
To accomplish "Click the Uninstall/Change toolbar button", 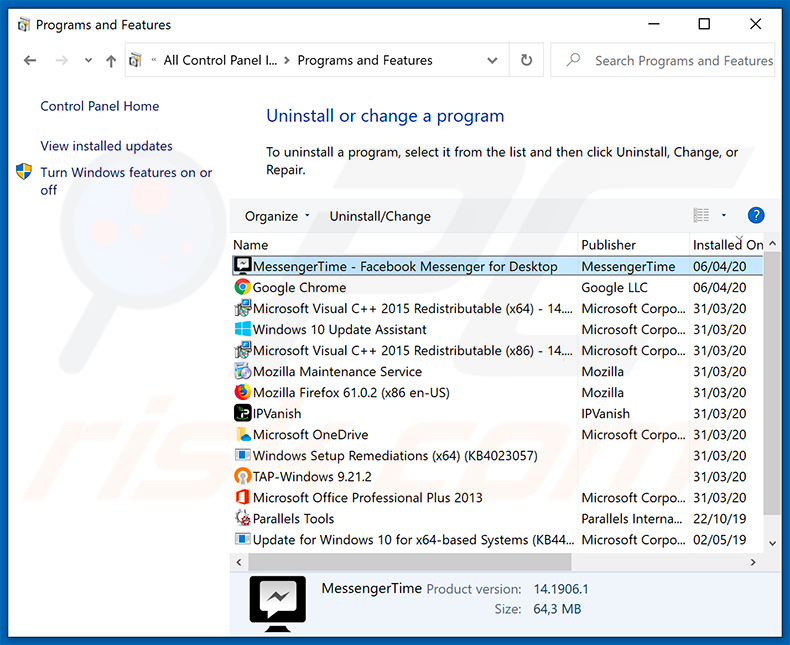I will 380,216.
